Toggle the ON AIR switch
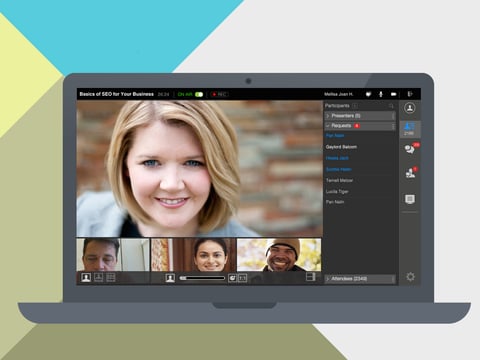The width and height of the screenshot is (480, 360). coord(199,94)
